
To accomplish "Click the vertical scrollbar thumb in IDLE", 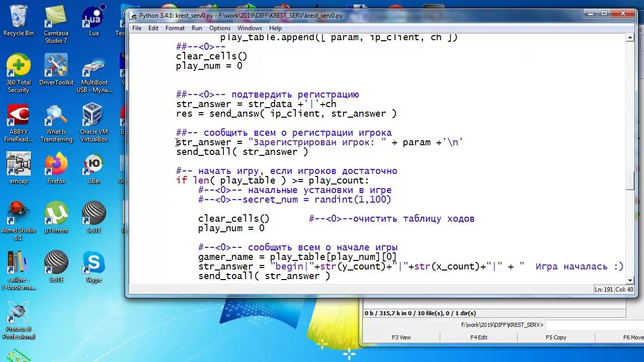I will pos(630,181).
